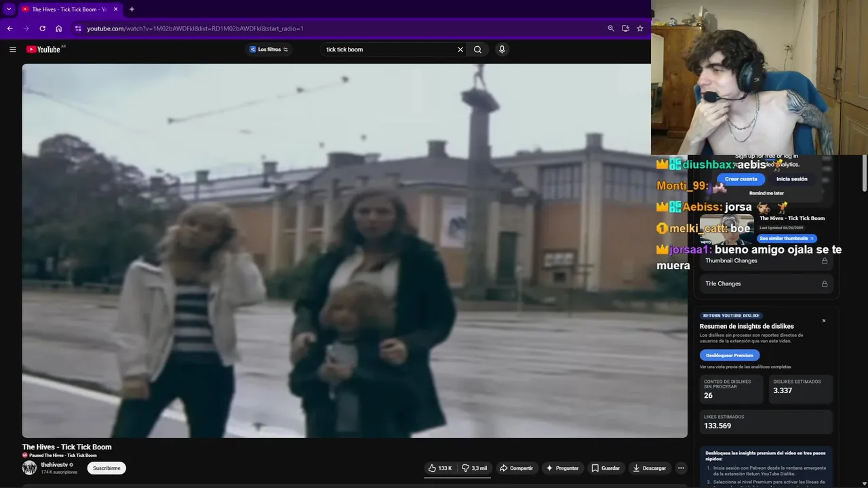This screenshot has width=868, height=488.
Task: Dislike the video with 3,3 mil thumbs down
Action: [475, 468]
